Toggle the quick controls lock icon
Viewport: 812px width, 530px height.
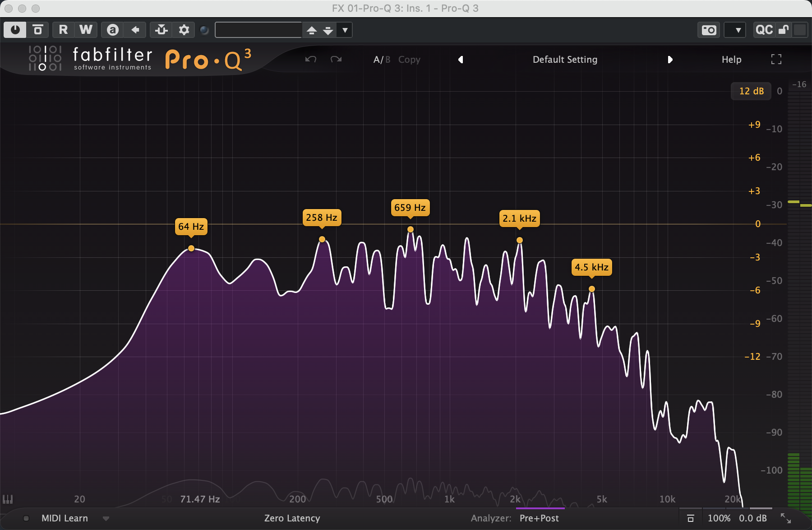[x=784, y=30]
